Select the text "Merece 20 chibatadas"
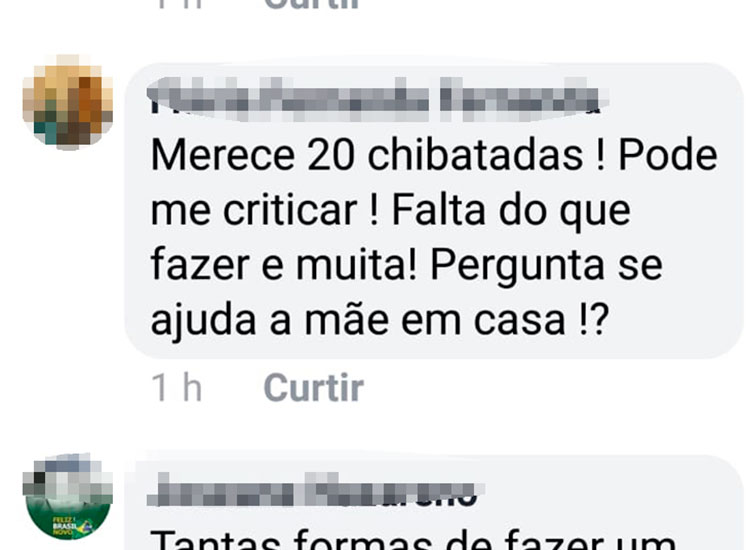Viewport: 750px width, 550px height. [366, 155]
